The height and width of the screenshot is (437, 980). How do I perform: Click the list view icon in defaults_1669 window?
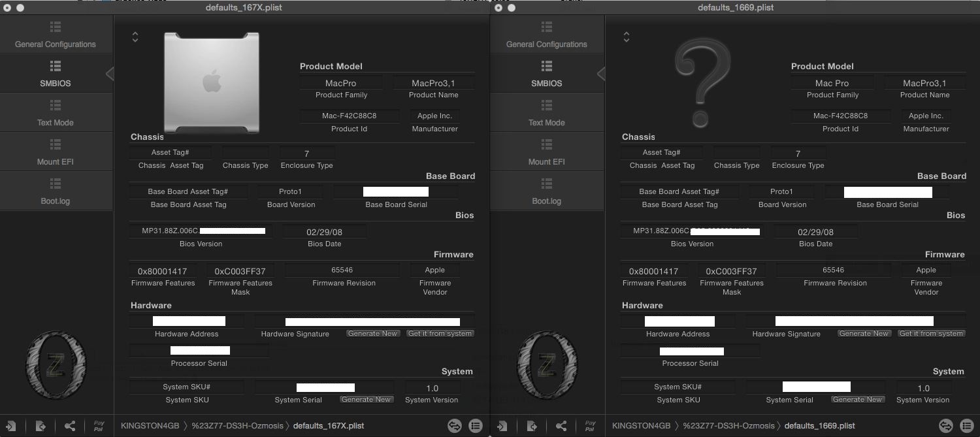[967, 426]
